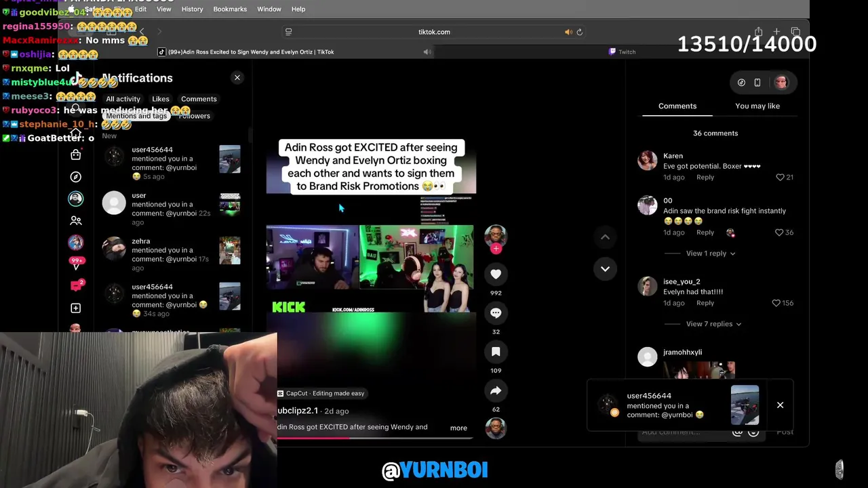
Task: Reload the page in Safari's address bar
Action: tap(579, 32)
